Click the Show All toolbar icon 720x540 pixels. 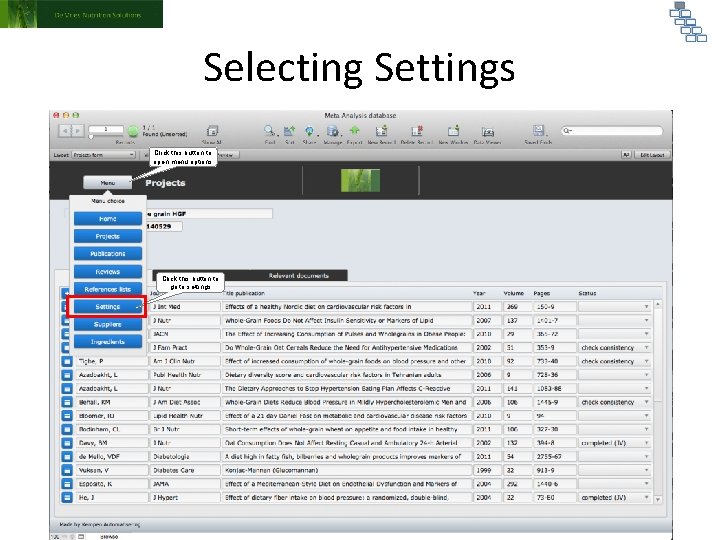[x=212, y=131]
